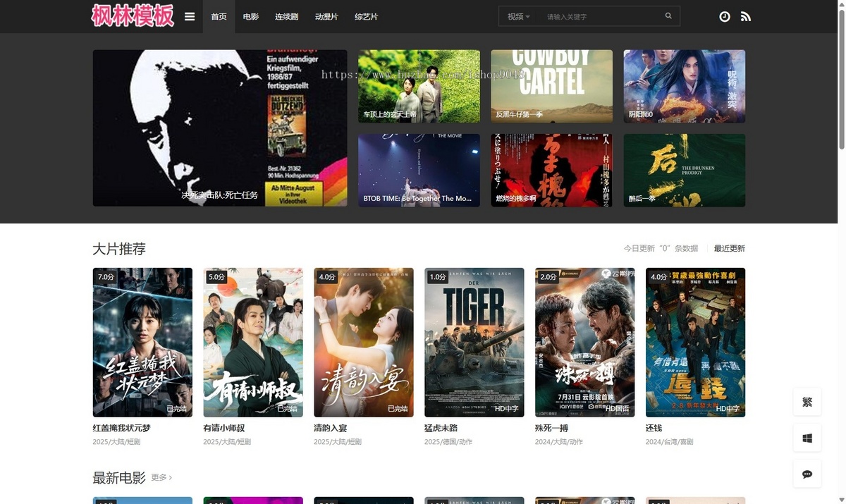This screenshot has width=846, height=504.
Task: Open the 最近更新 link
Action: click(729, 248)
